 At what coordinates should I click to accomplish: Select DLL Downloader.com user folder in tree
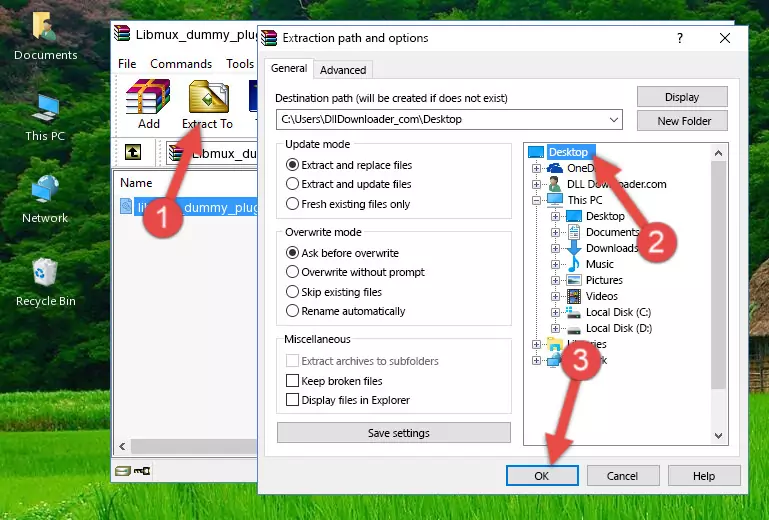click(x=616, y=184)
